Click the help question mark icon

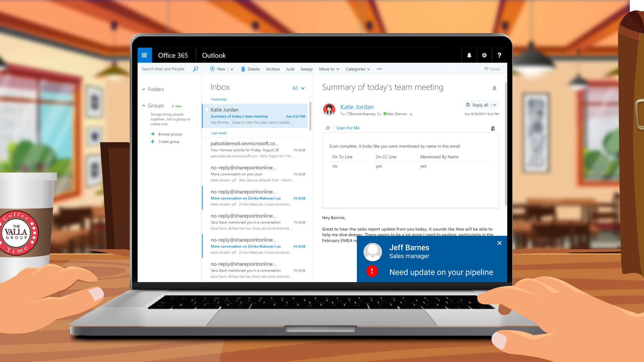point(499,55)
